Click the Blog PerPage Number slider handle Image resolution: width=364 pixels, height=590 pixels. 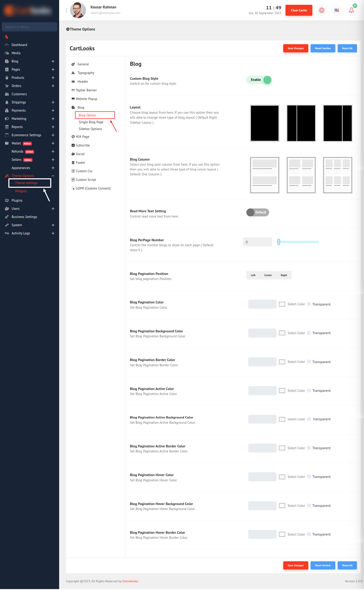(278, 242)
